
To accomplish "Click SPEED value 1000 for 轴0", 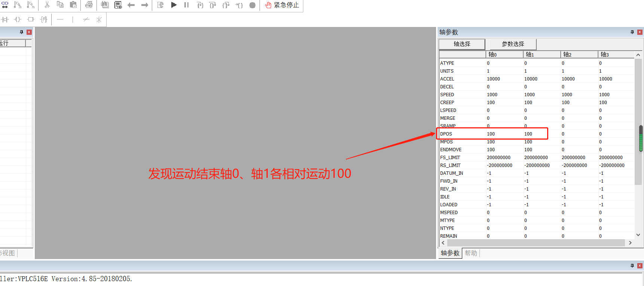I will [492, 95].
